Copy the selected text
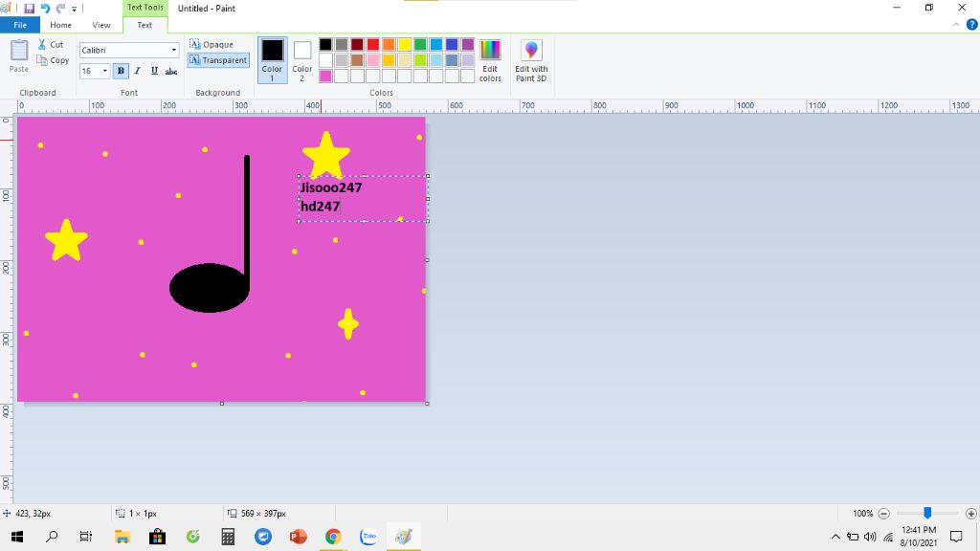The width and height of the screenshot is (980, 551). pyautogui.click(x=53, y=60)
